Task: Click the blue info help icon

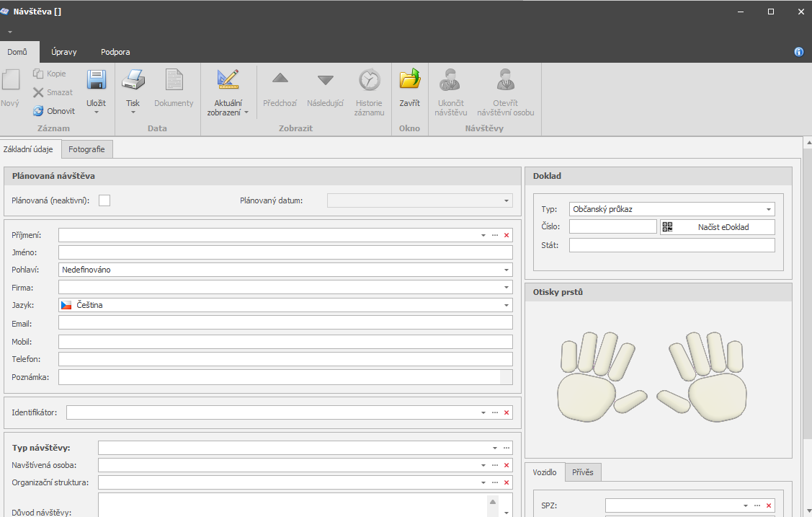Action: pyautogui.click(x=798, y=52)
